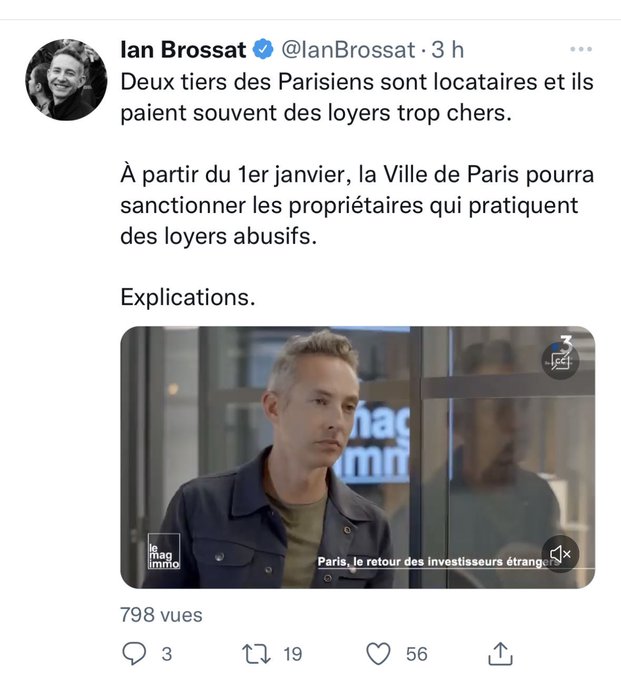
Task: Click the 'le mag immo' logo overlay
Action: 163,551
